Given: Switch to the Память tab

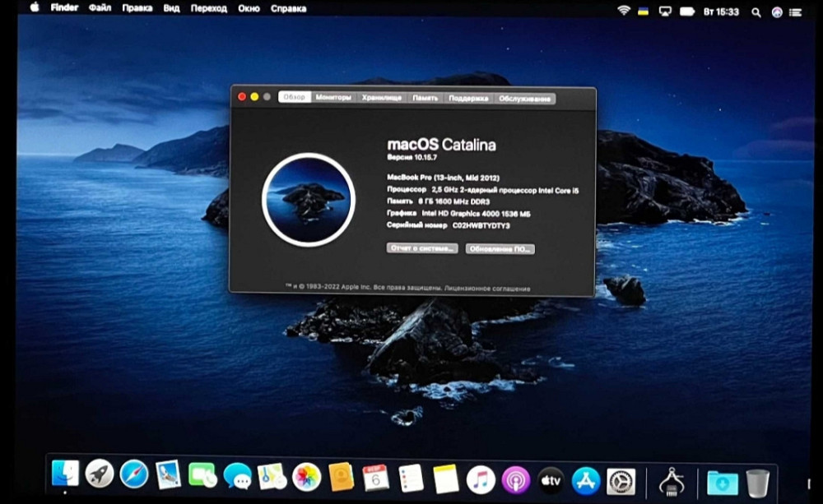Looking at the screenshot, I should coord(423,97).
